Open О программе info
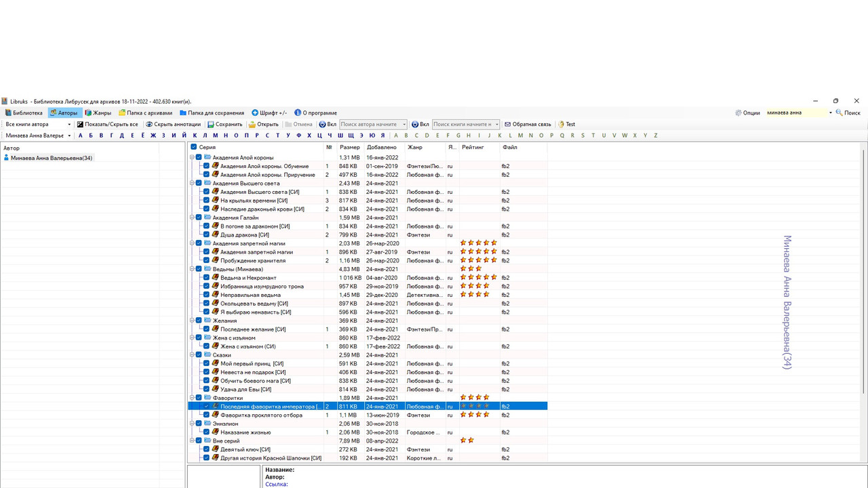868x488 pixels. 315,113
